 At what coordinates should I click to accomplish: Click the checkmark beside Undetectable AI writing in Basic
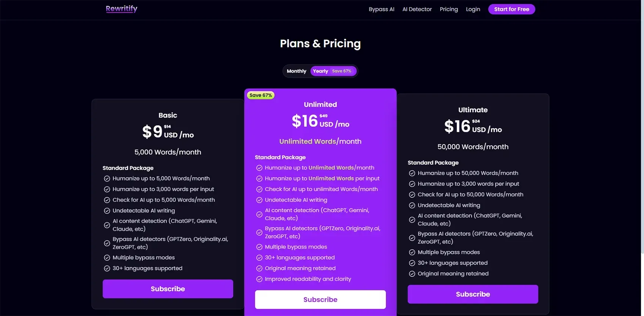(x=106, y=210)
